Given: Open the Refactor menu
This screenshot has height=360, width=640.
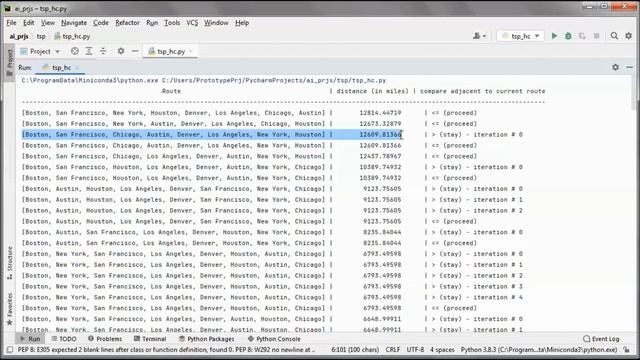Looking at the screenshot, I should tap(127, 23).
